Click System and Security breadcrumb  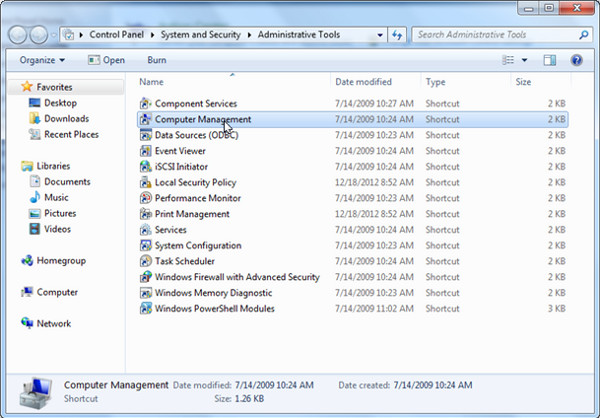tap(201, 35)
